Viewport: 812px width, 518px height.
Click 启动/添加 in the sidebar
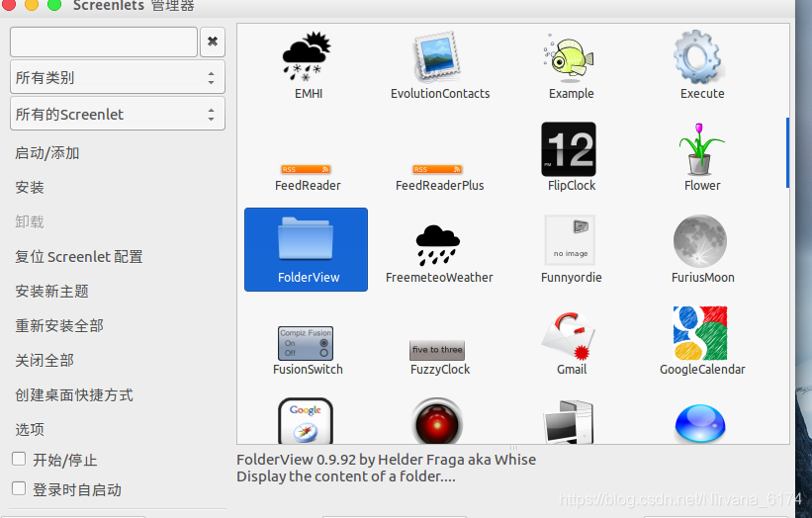pyautogui.click(x=47, y=153)
